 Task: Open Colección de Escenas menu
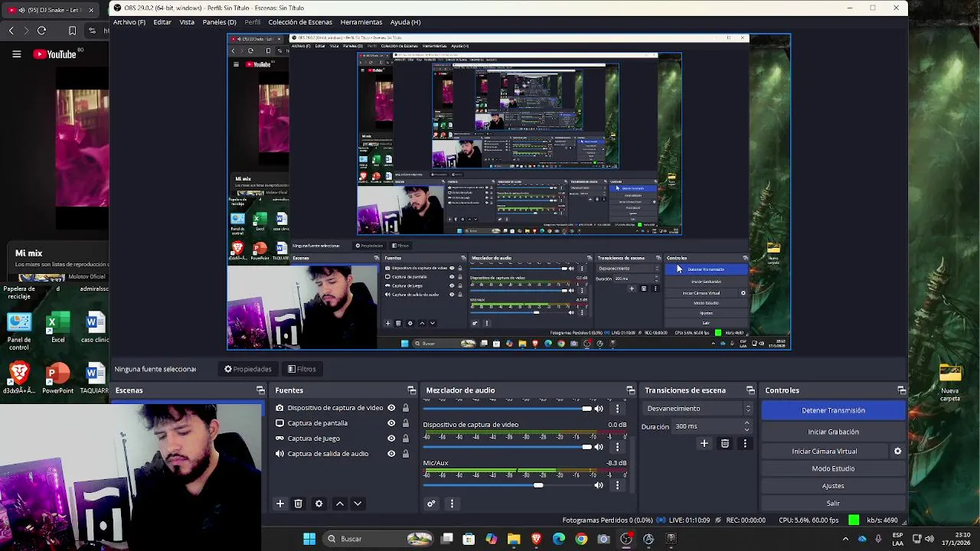tap(300, 22)
